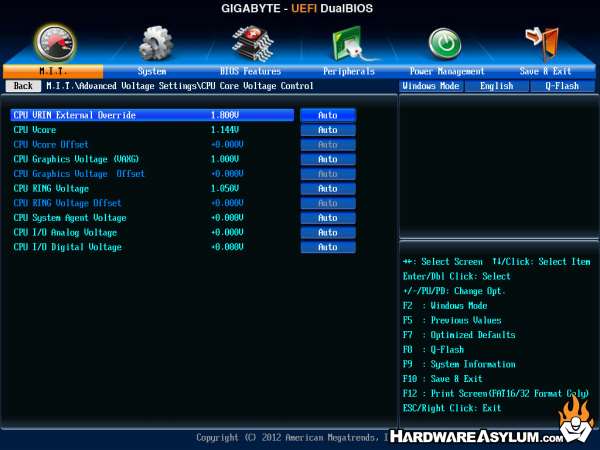
Task: Go to the Peripherals tab
Action: pos(349,71)
